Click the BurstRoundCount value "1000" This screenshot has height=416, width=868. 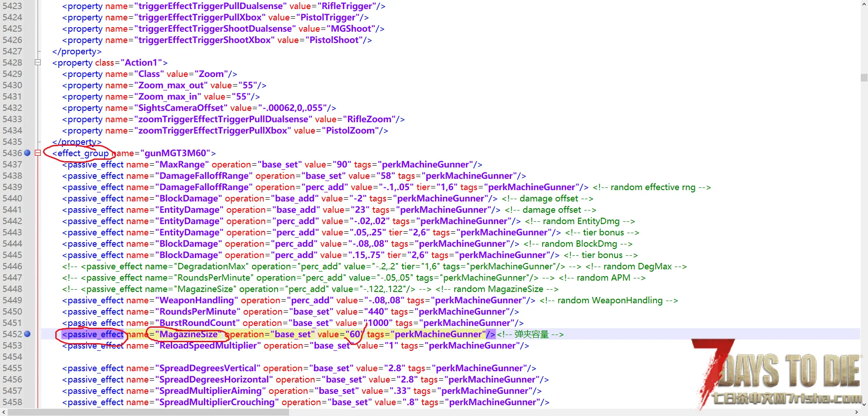378,323
